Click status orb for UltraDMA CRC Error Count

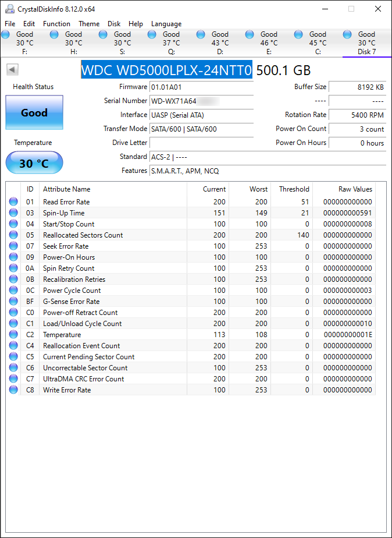click(13, 379)
